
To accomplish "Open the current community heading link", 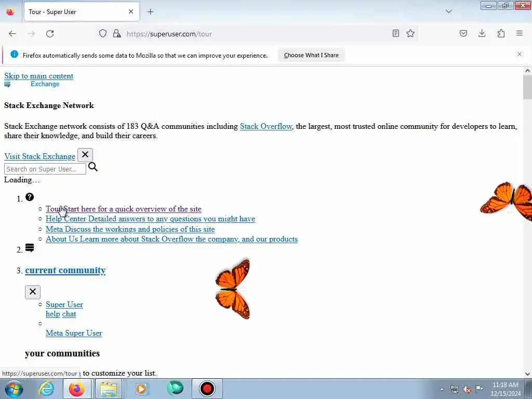I will 65,270.
